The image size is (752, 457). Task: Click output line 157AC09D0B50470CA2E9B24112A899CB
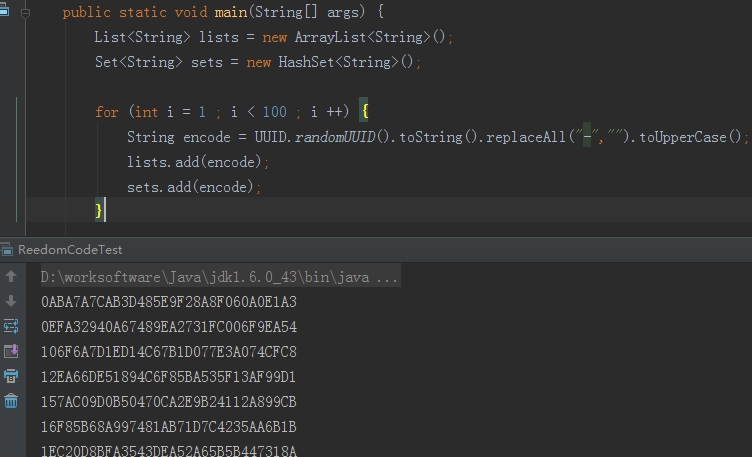pyautogui.click(x=169, y=402)
